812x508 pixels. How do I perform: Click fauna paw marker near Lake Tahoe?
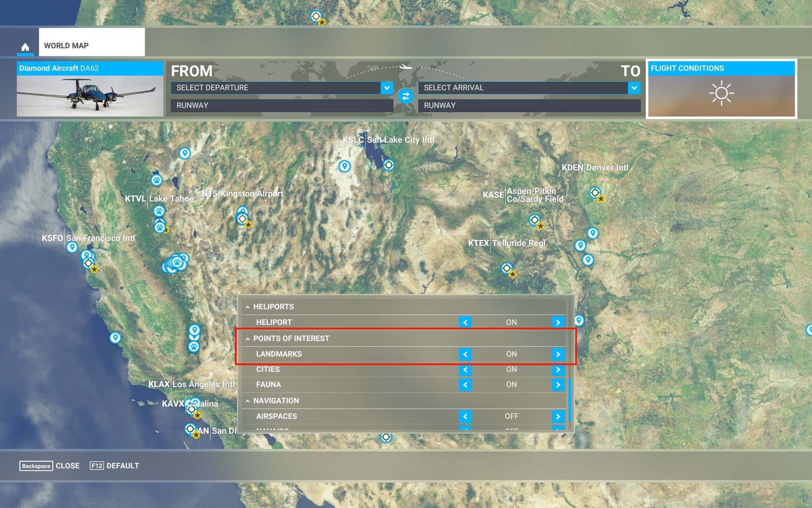[x=159, y=211]
